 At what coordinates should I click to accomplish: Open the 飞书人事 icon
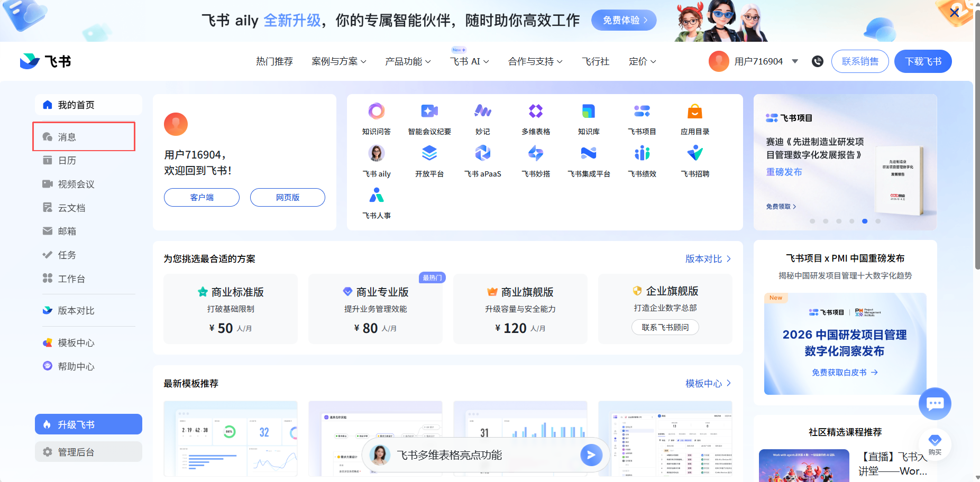point(377,196)
